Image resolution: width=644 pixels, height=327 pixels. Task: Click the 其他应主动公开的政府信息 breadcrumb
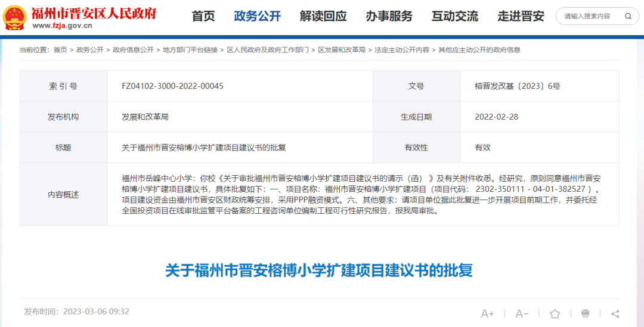click(479, 50)
